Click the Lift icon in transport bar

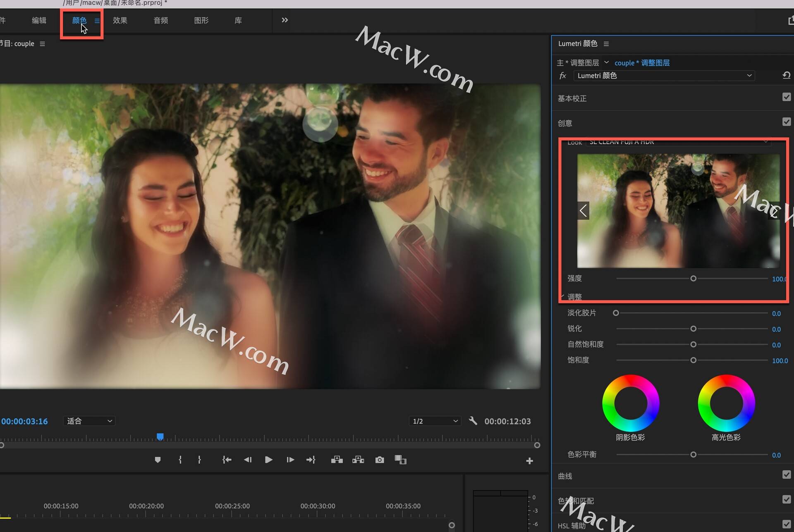click(337, 460)
